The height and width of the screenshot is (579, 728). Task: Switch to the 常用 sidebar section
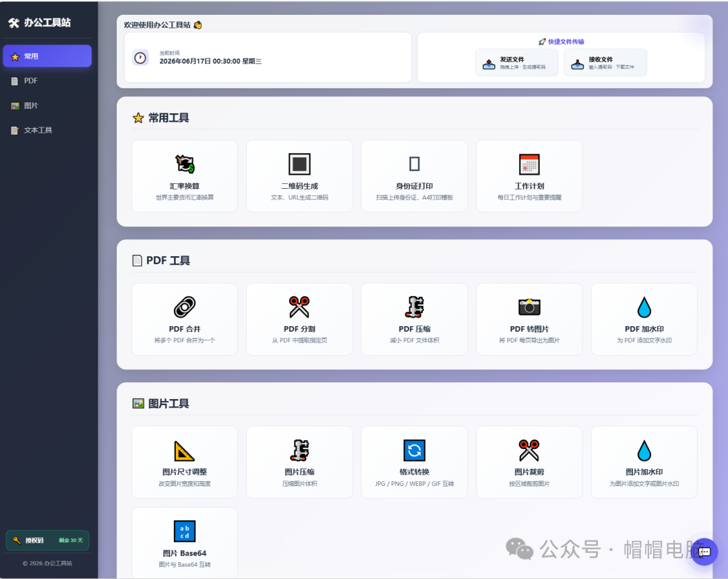coord(47,56)
